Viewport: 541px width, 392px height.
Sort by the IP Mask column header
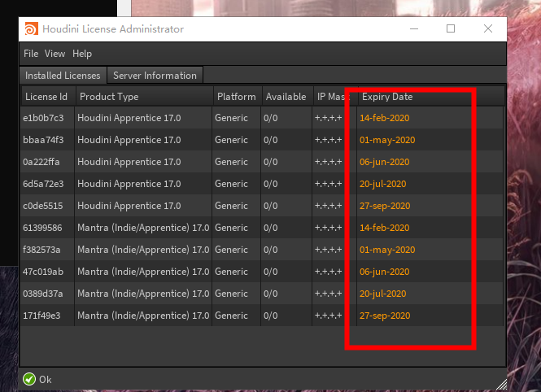[335, 97]
